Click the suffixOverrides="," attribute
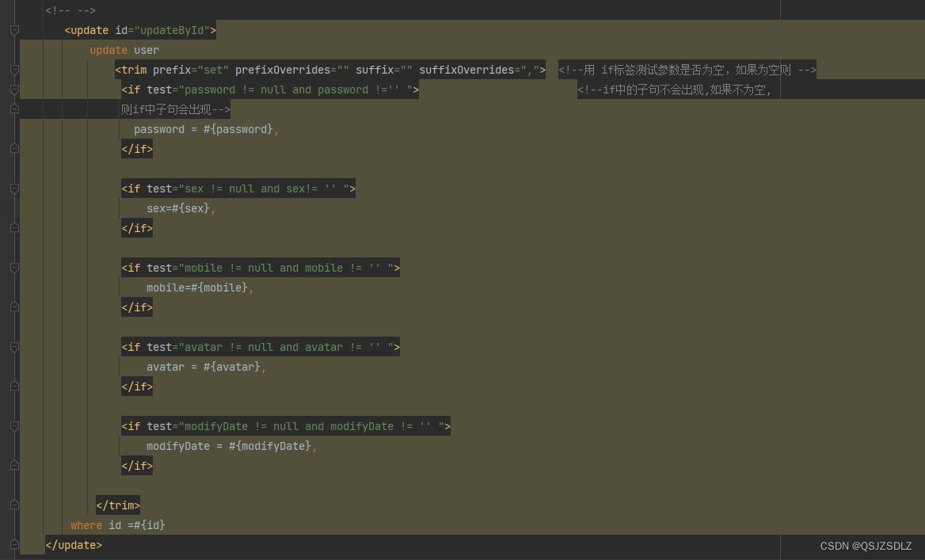 pyautogui.click(x=479, y=70)
